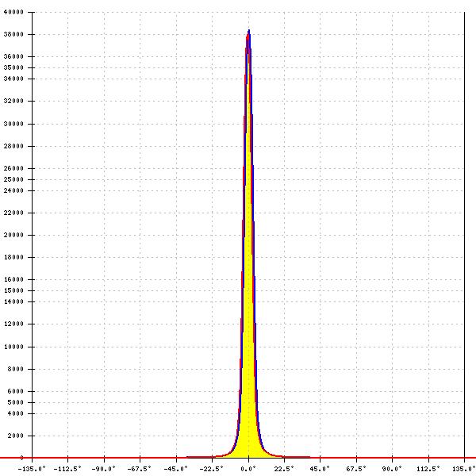Click the 24000 y-axis label
The width and height of the screenshot is (476, 476).
pyautogui.click(x=13, y=190)
